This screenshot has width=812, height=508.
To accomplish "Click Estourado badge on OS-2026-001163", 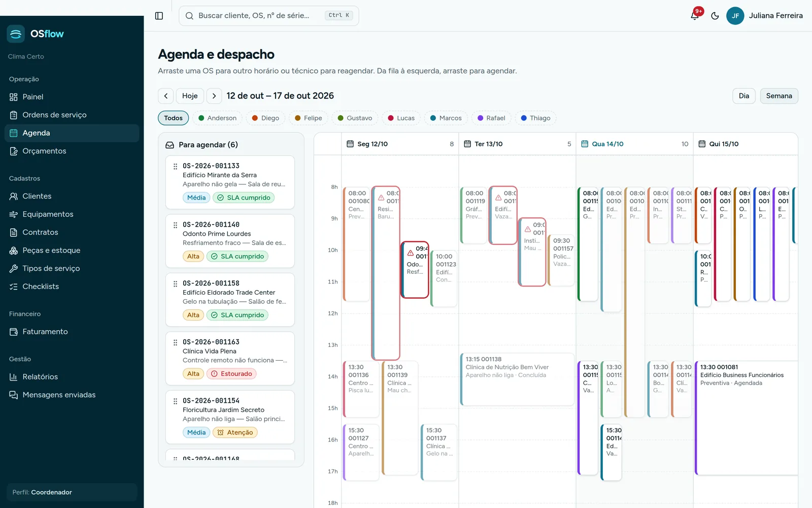I will pyautogui.click(x=231, y=374).
